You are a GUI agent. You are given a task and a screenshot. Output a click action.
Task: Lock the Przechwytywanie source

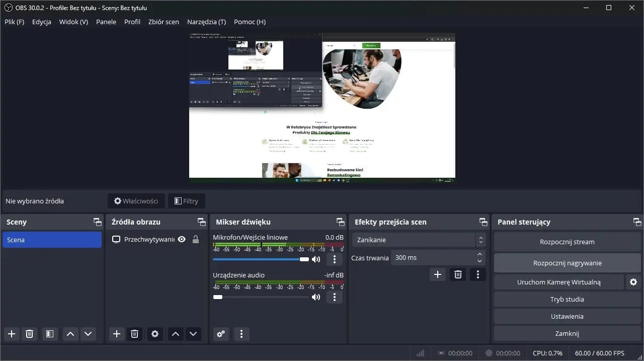point(195,239)
